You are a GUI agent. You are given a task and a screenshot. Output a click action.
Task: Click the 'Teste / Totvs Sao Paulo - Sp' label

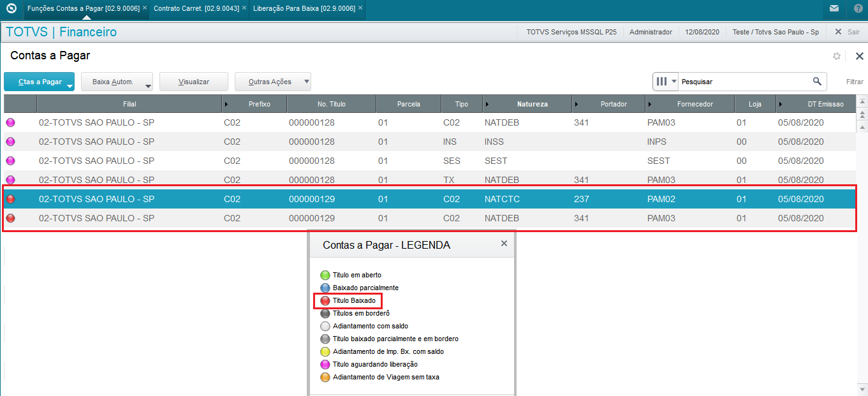tap(776, 32)
